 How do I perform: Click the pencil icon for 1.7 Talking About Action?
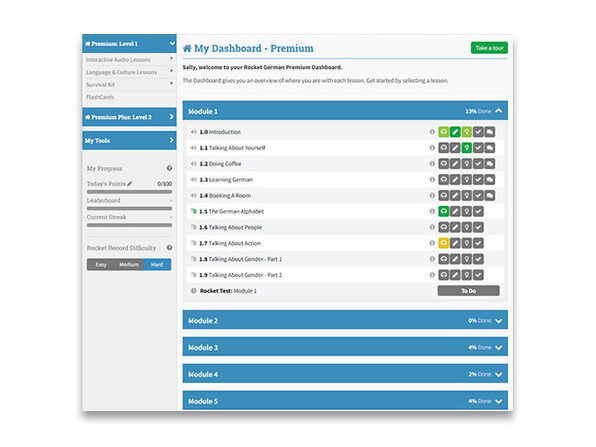coord(455,243)
